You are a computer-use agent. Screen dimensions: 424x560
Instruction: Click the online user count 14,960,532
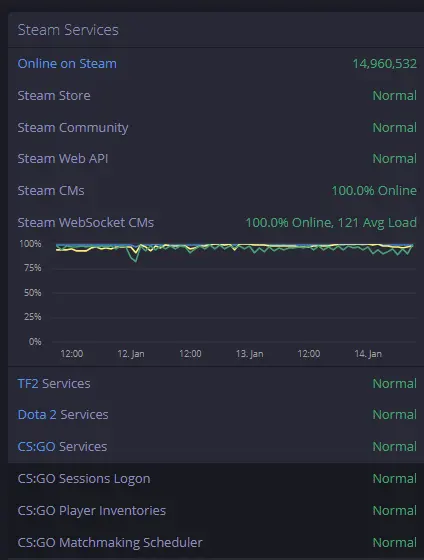[x=385, y=64]
